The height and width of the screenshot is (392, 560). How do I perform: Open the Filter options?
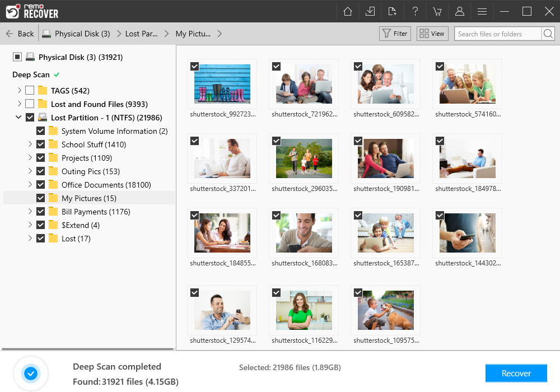tap(395, 34)
